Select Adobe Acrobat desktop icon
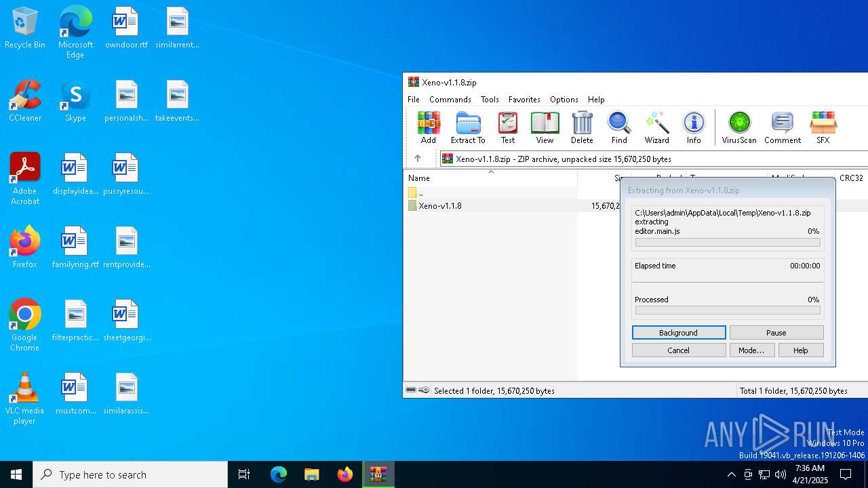The image size is (868, 488). [25, 179]
